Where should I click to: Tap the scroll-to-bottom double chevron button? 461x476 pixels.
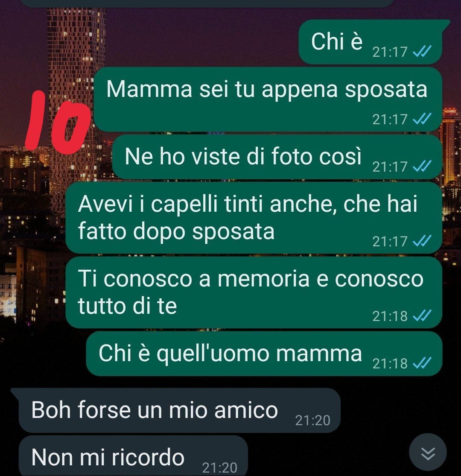428,453
